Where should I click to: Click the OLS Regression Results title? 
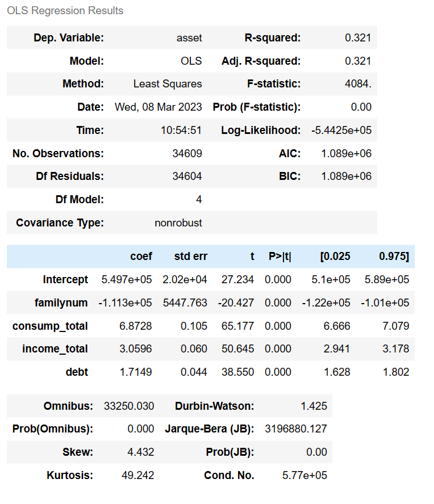tap(65, 11)
